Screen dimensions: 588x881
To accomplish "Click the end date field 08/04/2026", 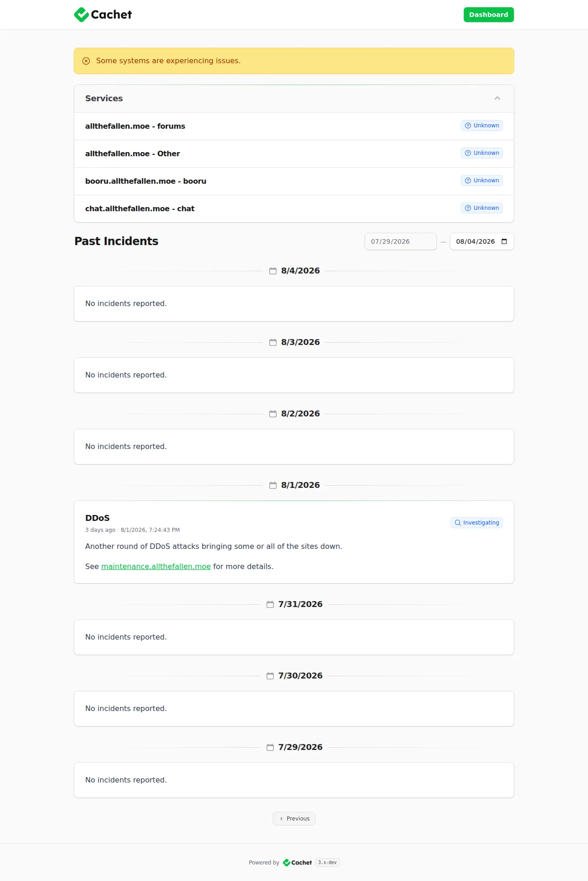I will pos(482,241).
